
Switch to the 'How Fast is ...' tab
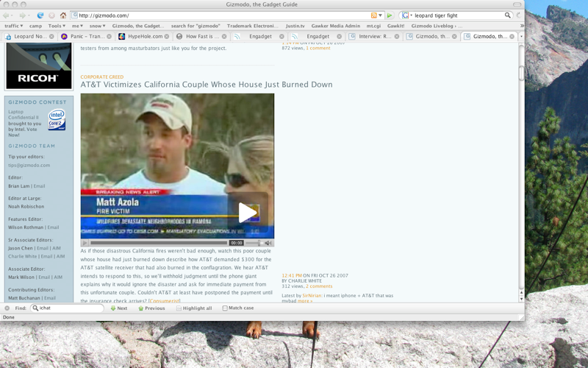tap(201, 36)
